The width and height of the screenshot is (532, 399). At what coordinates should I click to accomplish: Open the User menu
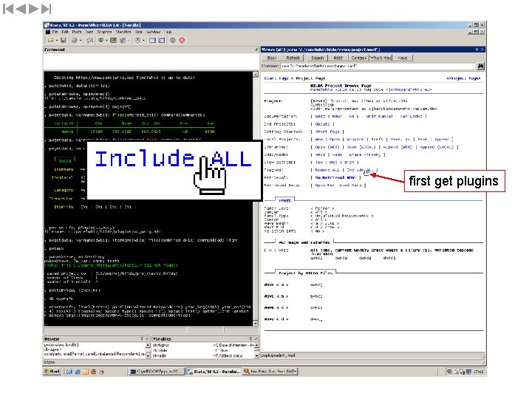click(139, 32)
